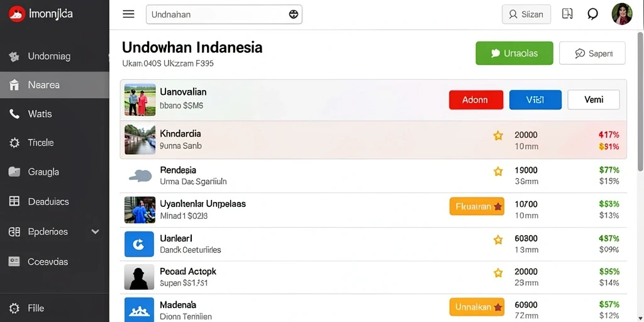The image size is (644, 322).
Task: Open the bookmark book icon in header
Action: [567, 14]
